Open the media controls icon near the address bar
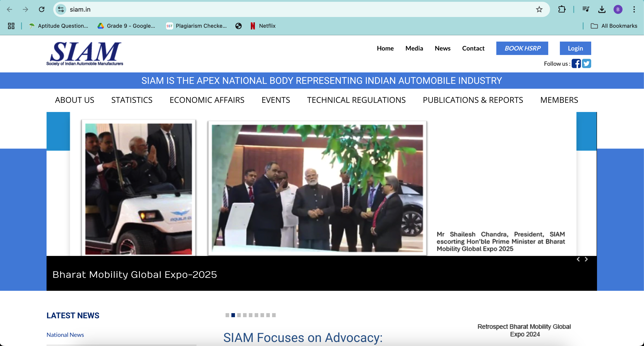 click(586, 9)
